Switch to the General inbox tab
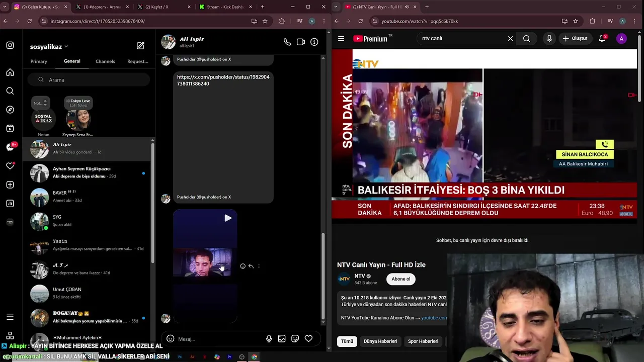The width and height of the screenshot is (644, 362). point(72,61)
